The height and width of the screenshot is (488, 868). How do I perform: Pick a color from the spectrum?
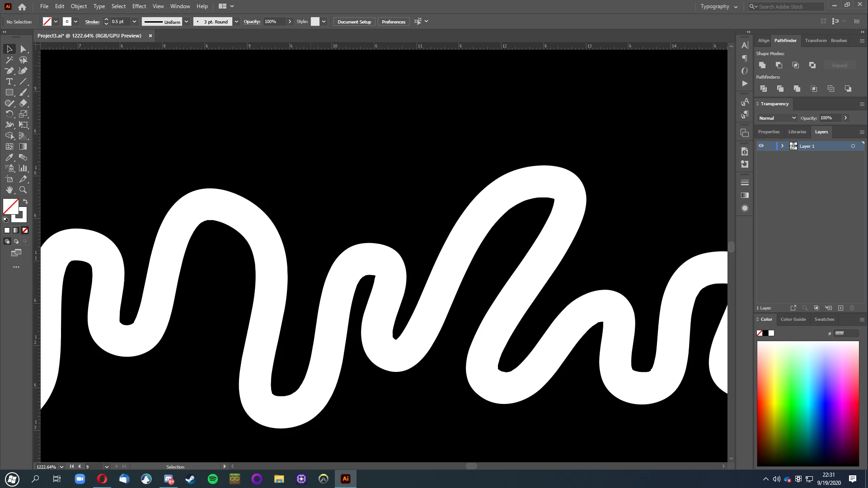point(807,402)
